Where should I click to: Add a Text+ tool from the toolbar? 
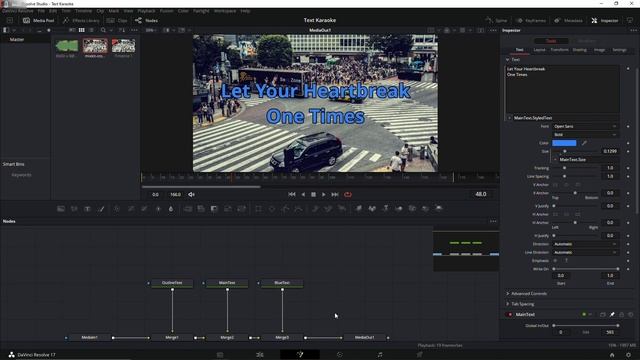[87, 209]
